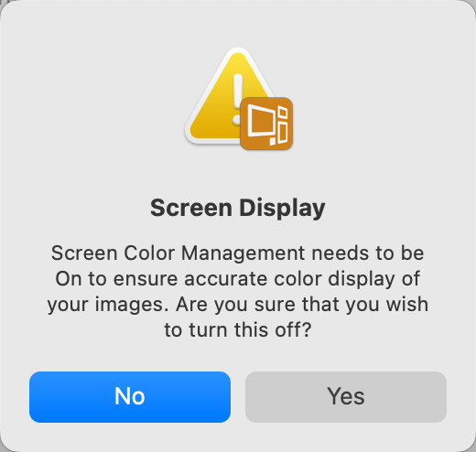Viewport: 476px width, 452px height.
Task: Click the alert icon above the Screen Display title
Action: point(238,99)
